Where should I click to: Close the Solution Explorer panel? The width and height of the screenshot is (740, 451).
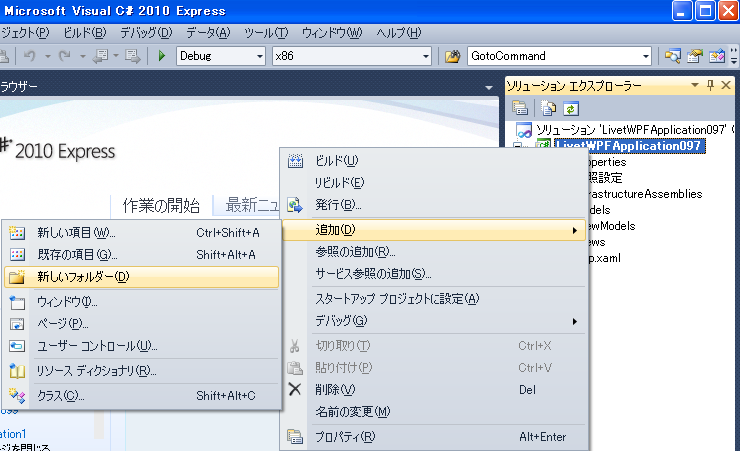coord(726,85)
